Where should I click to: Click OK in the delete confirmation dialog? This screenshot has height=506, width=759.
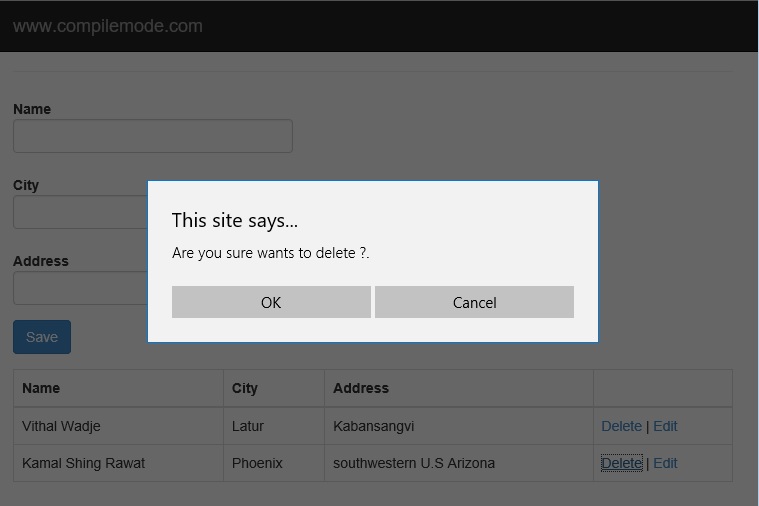271,302
